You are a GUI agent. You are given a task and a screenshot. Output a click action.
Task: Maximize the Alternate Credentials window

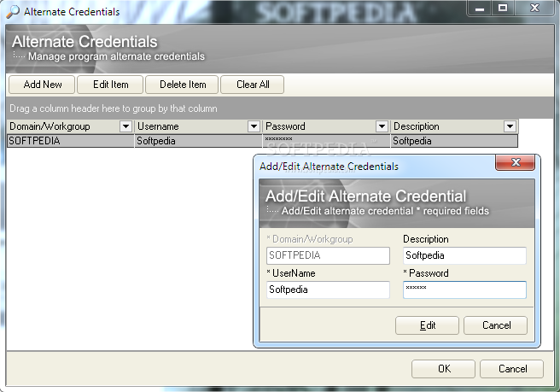click(x=503, y=9)
